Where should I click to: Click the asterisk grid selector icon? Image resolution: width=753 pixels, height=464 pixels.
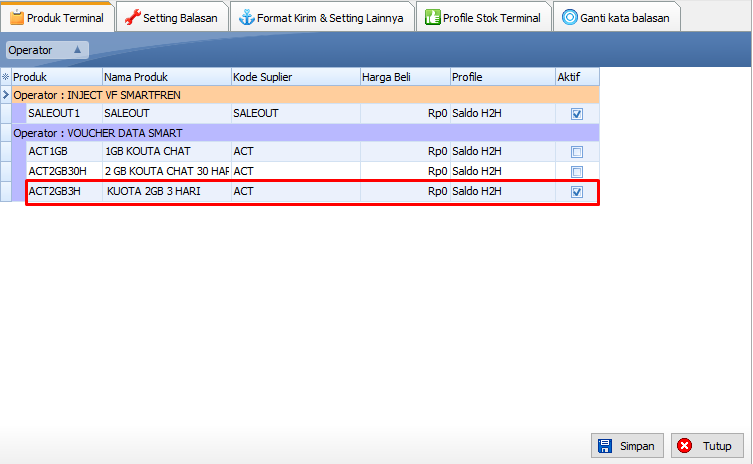[6, 77]
